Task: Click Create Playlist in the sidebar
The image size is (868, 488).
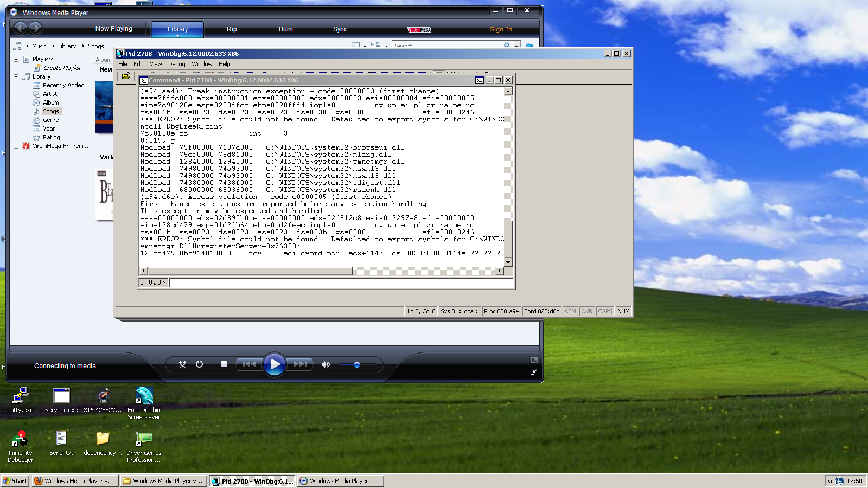Action: coord(62,68)
